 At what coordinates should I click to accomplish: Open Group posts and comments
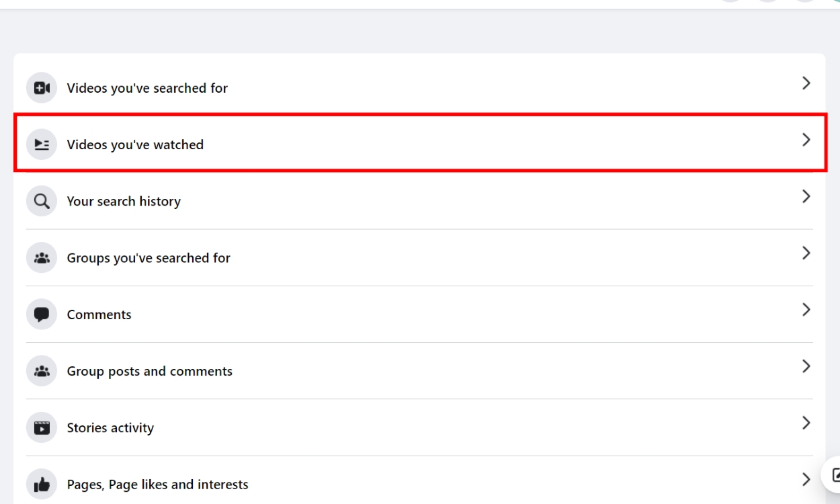tap(149, 371)
